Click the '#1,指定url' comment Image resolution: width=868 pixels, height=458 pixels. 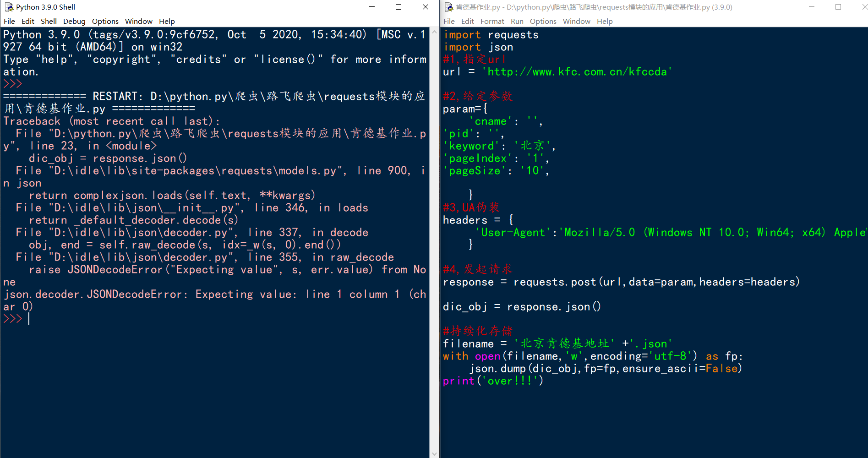coord(475,60)
